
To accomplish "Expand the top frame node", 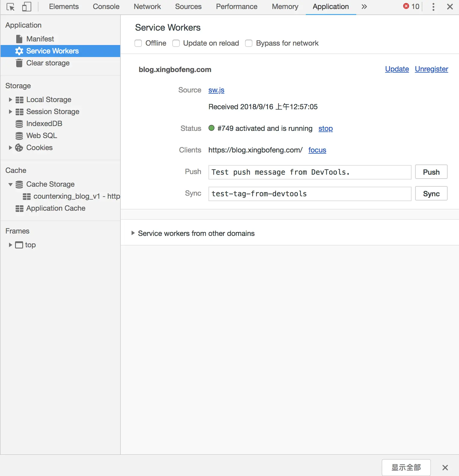I will pyautogui.click(x=10, y=245).
